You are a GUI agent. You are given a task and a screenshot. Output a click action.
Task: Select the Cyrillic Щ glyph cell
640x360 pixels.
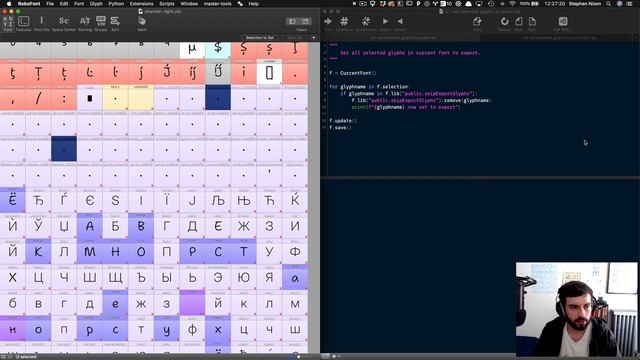point(115,277)
